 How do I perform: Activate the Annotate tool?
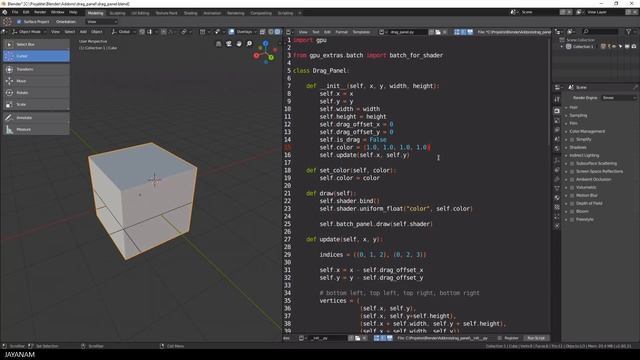tap(36, 118)
